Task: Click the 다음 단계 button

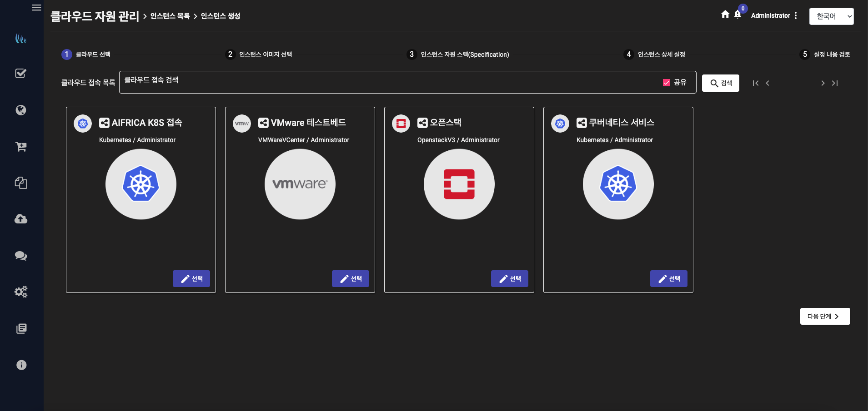Action: pos(825,317)
